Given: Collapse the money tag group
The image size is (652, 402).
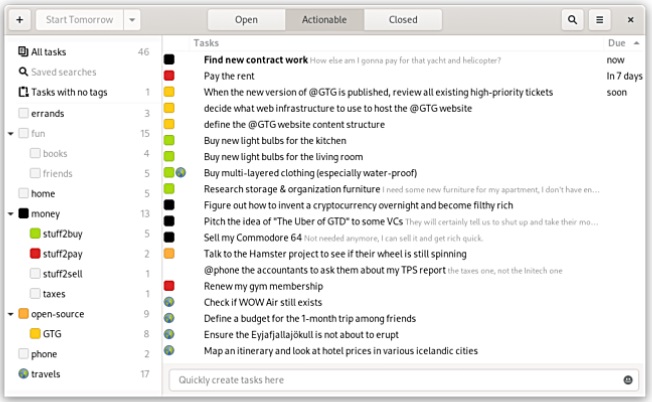Looking at the screenshot, I should (x=11, y=214).
